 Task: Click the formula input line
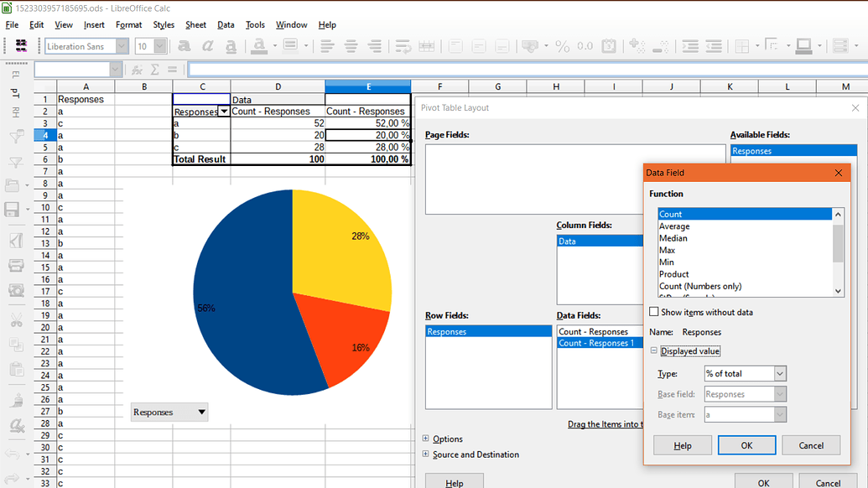click(x=528, y=70)
